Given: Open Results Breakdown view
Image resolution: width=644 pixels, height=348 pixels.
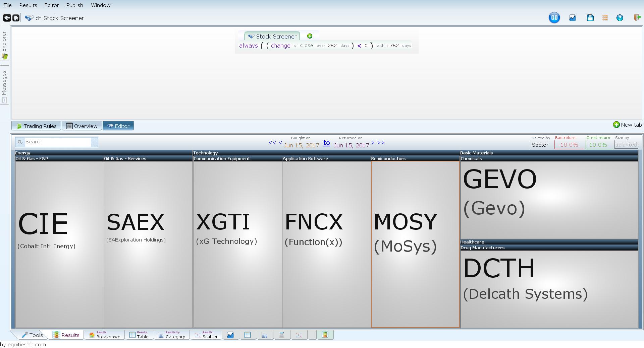Looking at the screenshot, I should (104, 335).
